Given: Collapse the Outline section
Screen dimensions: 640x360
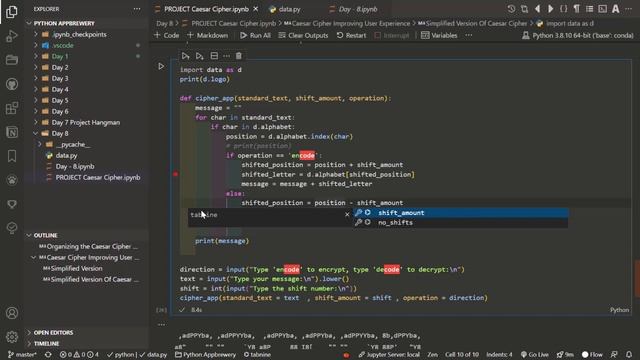Looking at the screenshot, I should tap(45, 236).
